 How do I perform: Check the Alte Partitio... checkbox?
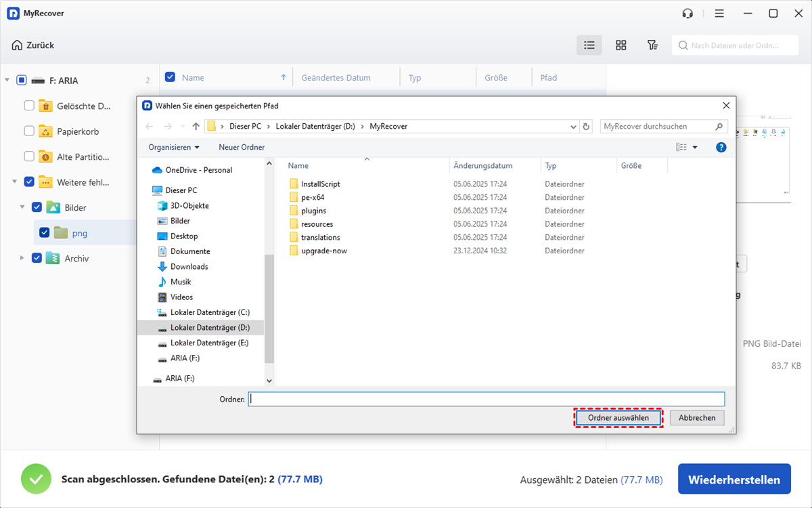point(29,156)
